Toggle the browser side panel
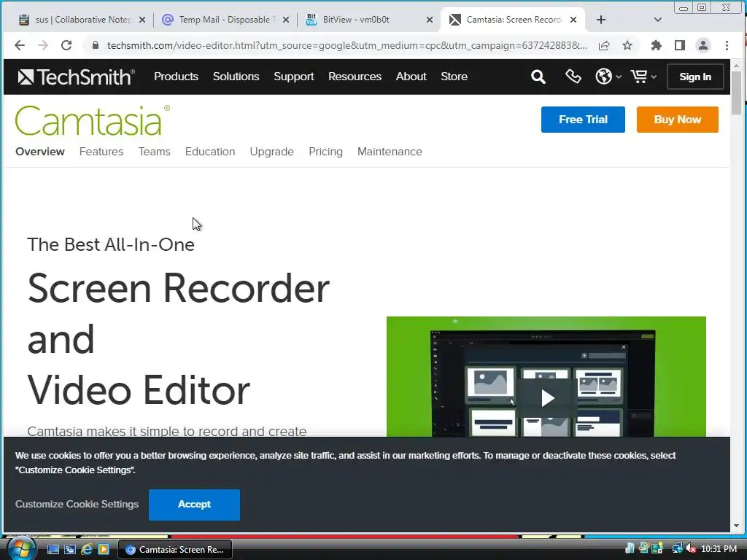This screenshot has height=560, width=747. pyautogui.click(x=679, y=45)
